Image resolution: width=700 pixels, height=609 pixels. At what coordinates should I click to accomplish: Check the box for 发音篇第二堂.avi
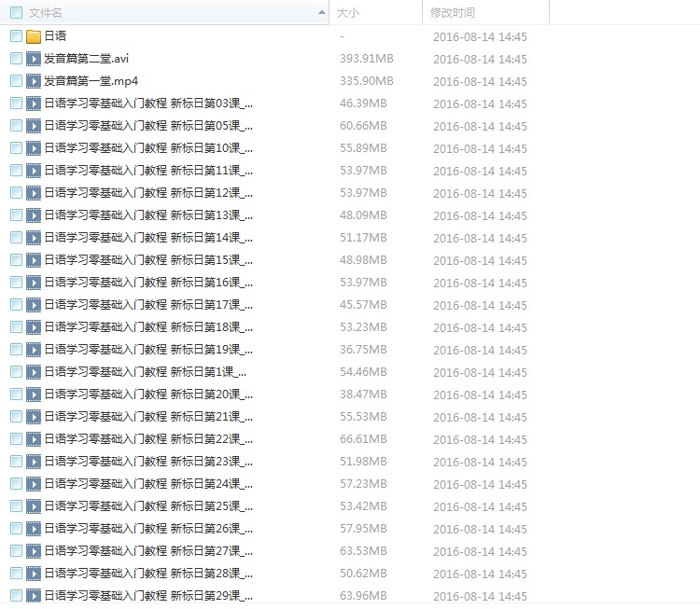click(16, 59)
